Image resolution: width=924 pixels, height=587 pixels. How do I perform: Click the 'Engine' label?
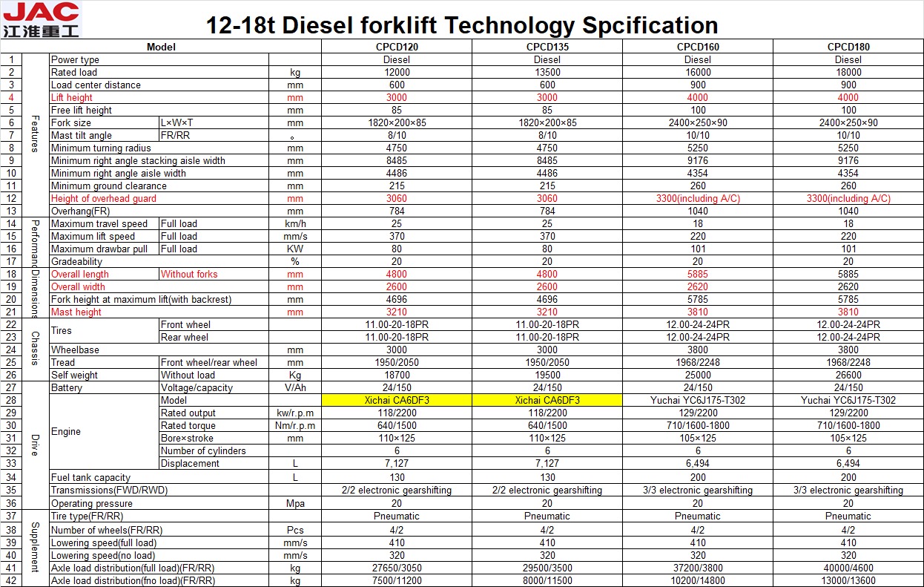click(x=66, y=432)
